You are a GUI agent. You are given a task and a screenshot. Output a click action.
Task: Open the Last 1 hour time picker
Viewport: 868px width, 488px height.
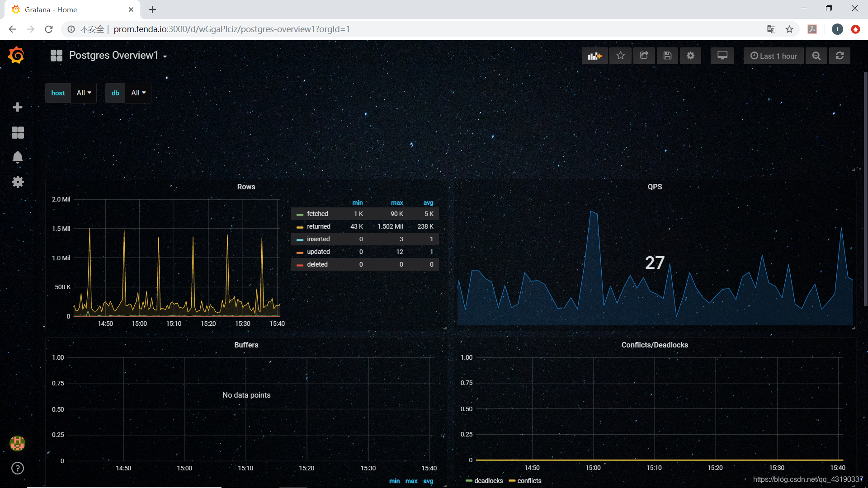tap(774, 56)
